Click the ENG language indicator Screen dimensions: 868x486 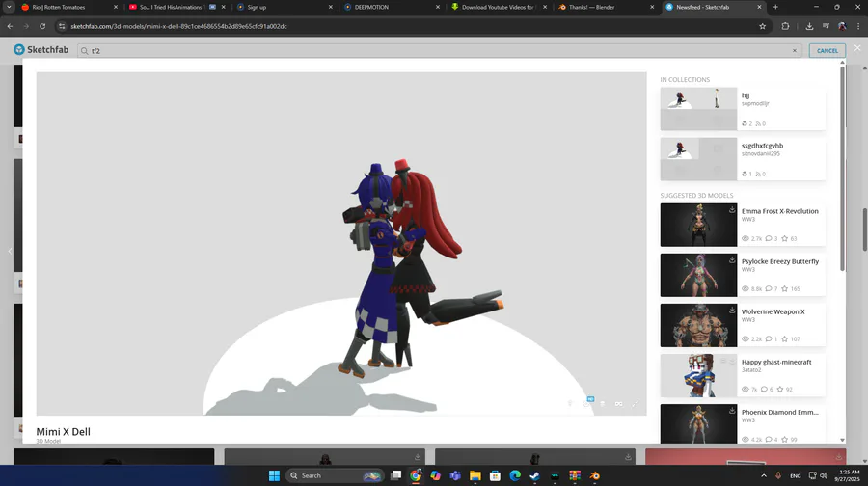pos(795,476)
